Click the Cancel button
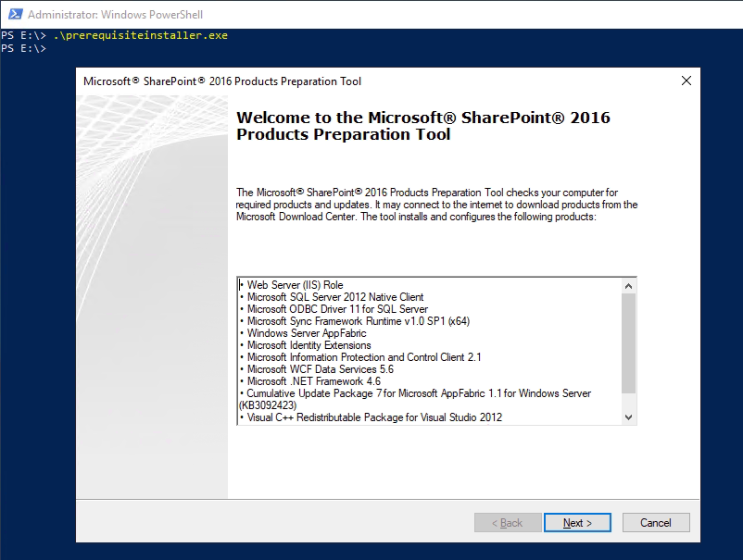The image size is (743, 560). click(x=655, y=523)
